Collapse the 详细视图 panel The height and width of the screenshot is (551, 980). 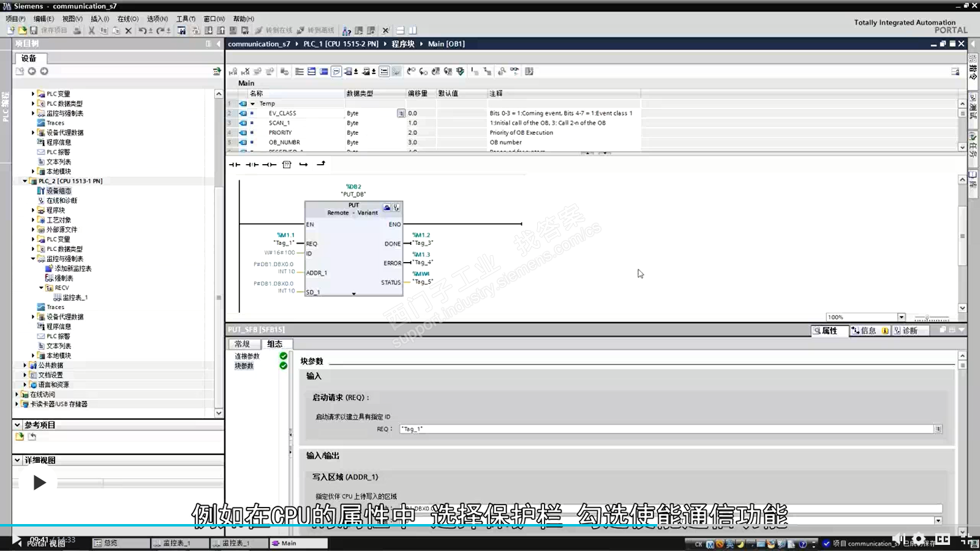(17, 460)
